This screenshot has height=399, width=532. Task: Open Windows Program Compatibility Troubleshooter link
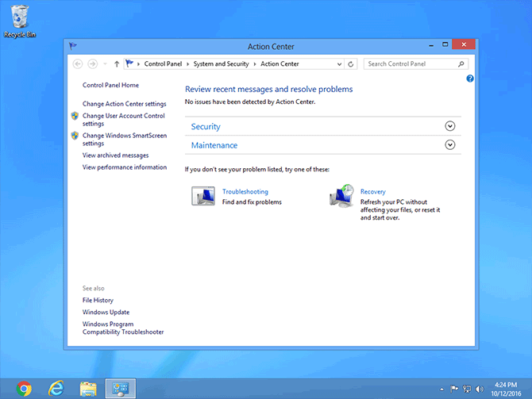123,328
